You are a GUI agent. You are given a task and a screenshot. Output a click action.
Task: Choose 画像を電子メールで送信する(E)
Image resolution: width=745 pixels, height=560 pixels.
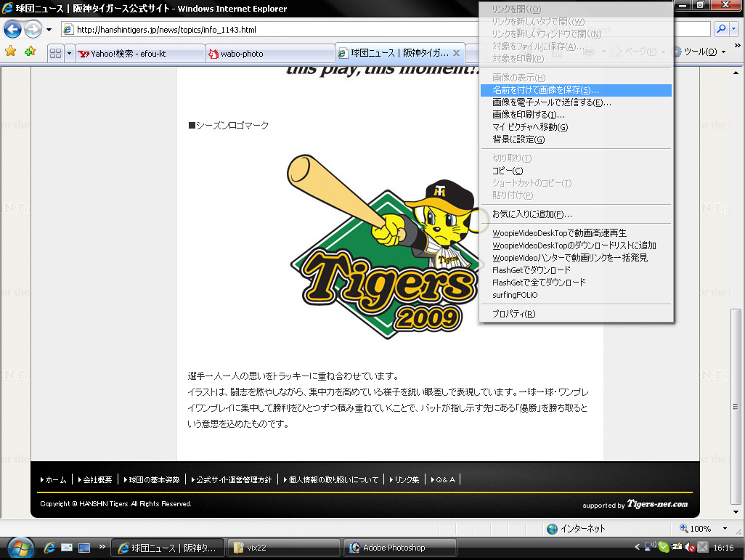point(576,102)
